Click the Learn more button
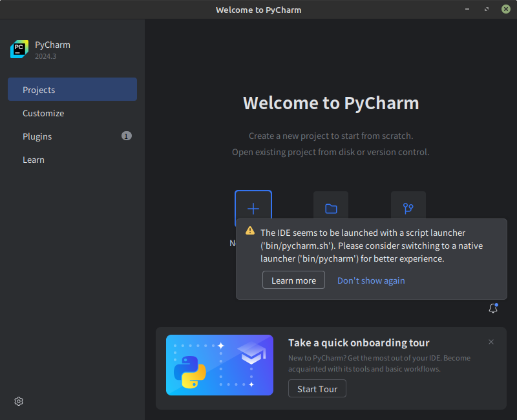Screen dimensions: 517x420 pos(293,280)
